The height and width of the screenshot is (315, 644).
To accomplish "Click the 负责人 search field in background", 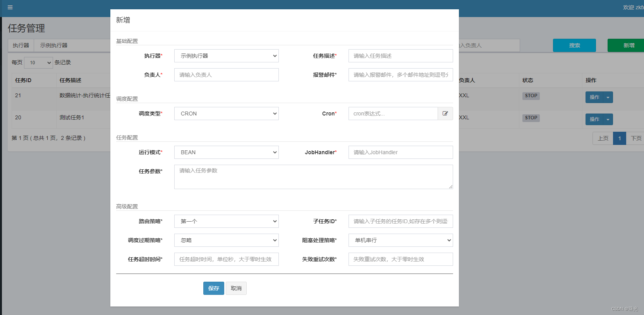I will coord(489,45).
